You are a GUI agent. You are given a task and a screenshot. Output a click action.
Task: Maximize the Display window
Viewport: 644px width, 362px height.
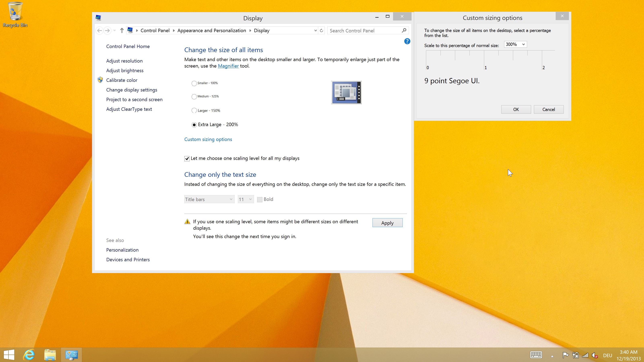click(387, 16)
